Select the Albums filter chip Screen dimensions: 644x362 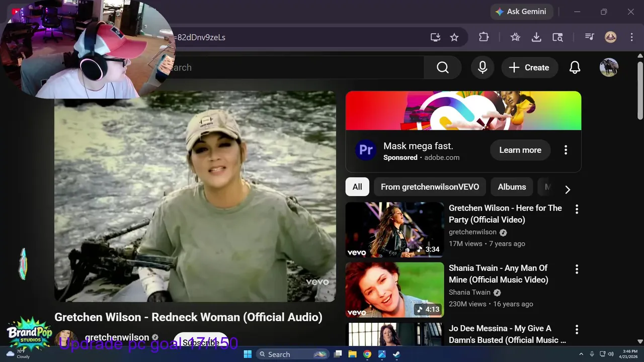tap(512, 187)
